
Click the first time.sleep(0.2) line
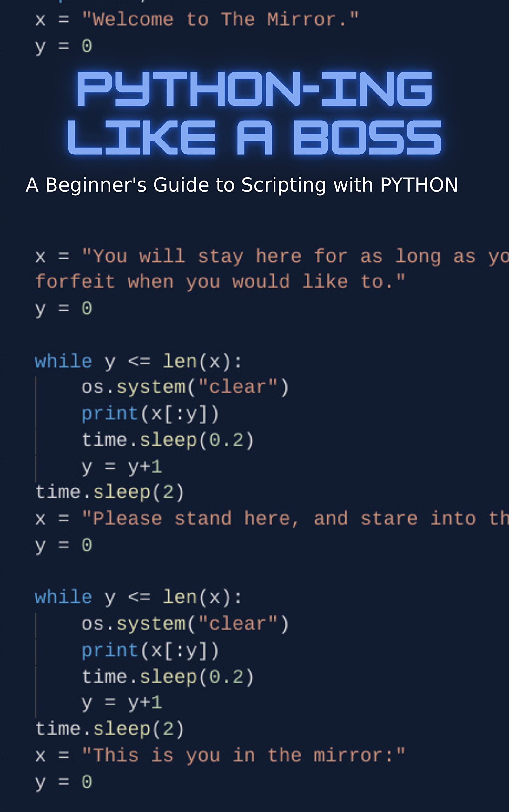click(x=168, y=440)
